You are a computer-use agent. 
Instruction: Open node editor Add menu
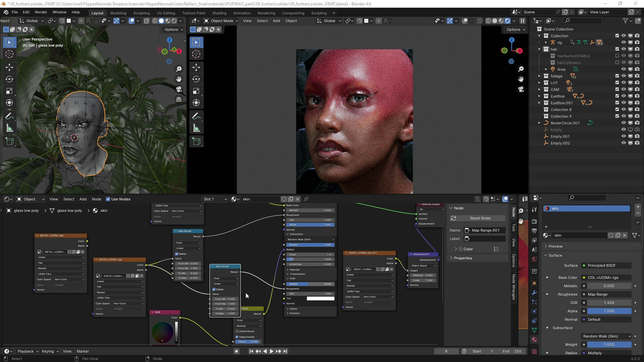coord(83,199)
